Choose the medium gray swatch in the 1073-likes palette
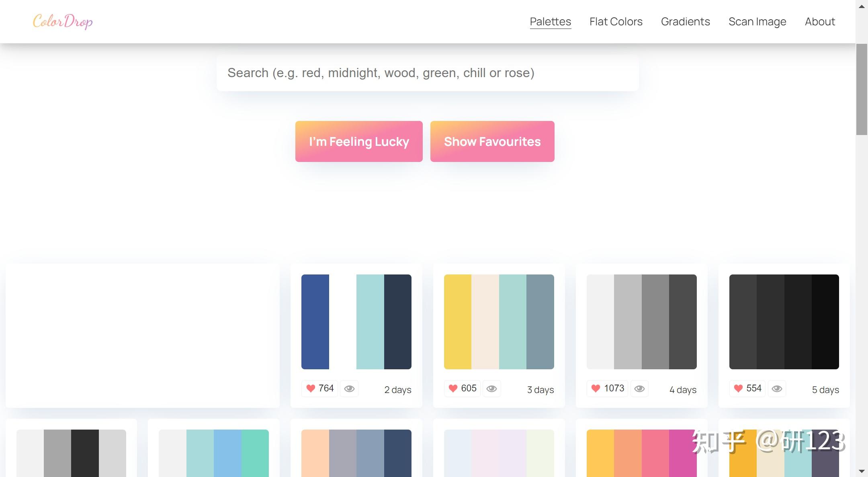Viewport: 868px width, 477px height. 655,322
